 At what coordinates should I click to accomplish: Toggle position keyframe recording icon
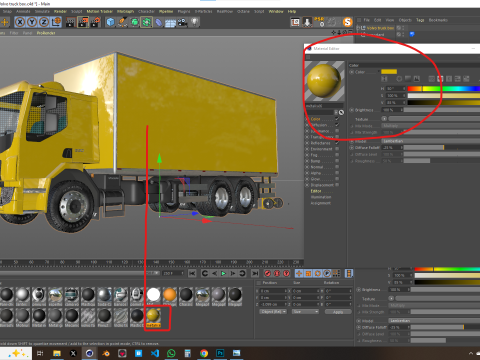(x=299, y=274)
